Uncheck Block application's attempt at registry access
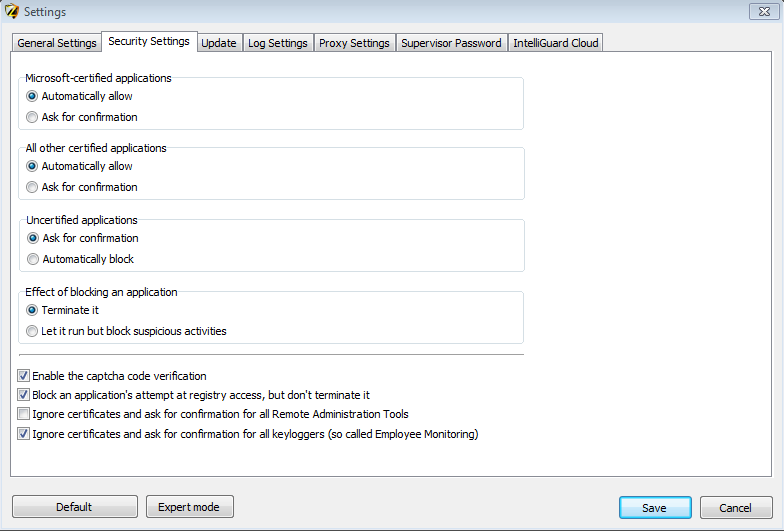 click(24, 395)
